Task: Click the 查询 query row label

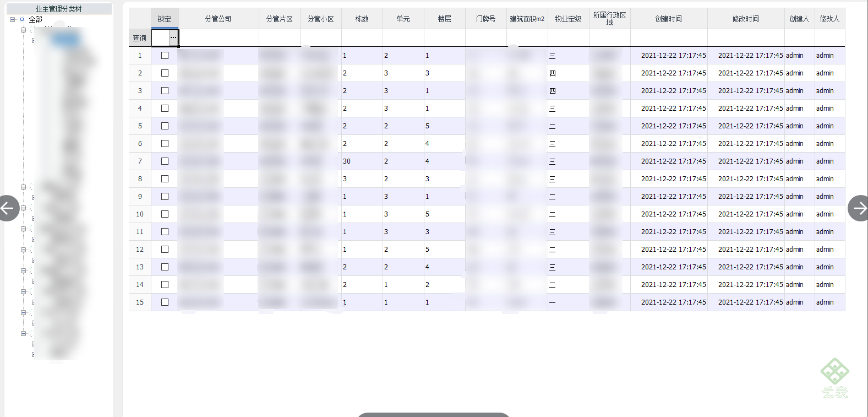Action: (140, 38)
